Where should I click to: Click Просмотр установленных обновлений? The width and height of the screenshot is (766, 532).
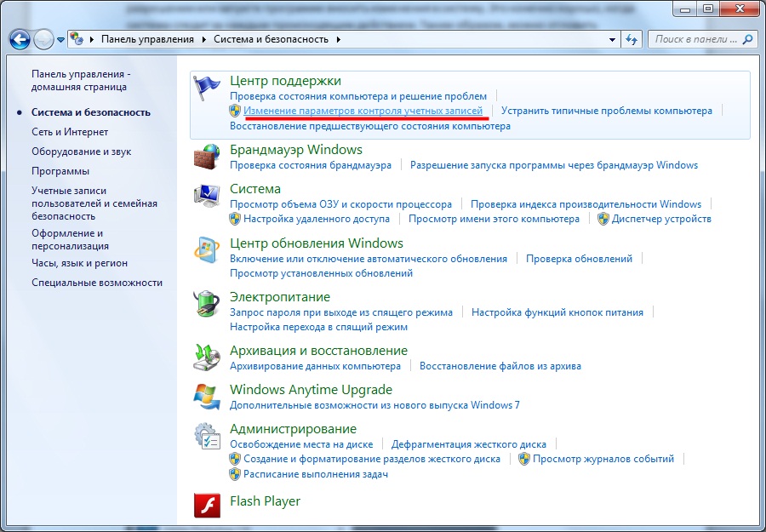pos(322,273)
